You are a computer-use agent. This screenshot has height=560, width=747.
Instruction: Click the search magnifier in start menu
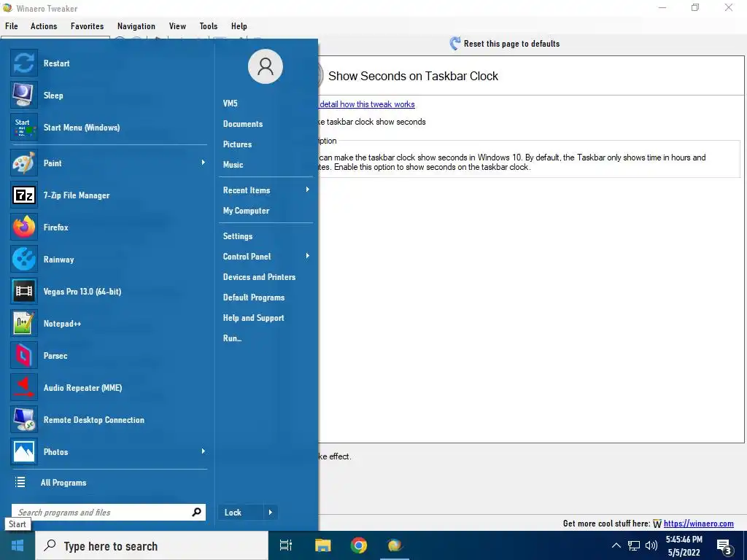point(196,513)
